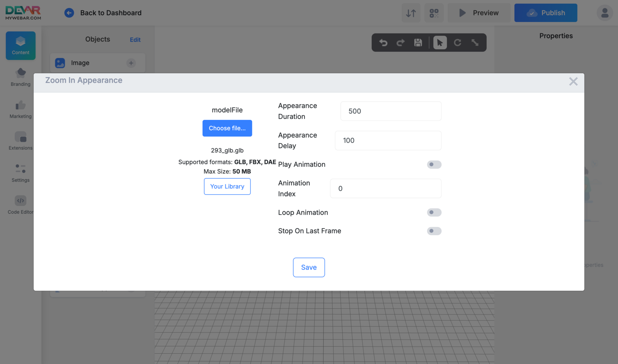Toggle Stop On Last Frame
Image resolution: width=618 pixels, height=364 pixels.
(434, 231)
